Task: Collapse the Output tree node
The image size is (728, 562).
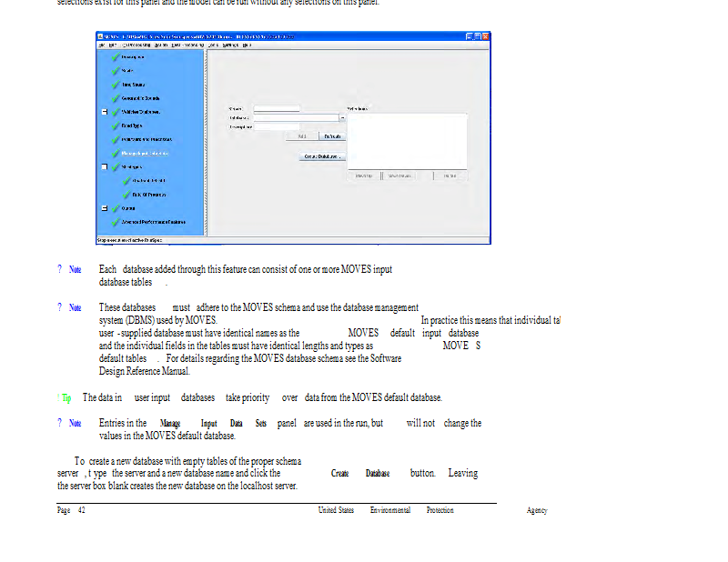Action: pyautogui.click(x=105, y=208)
